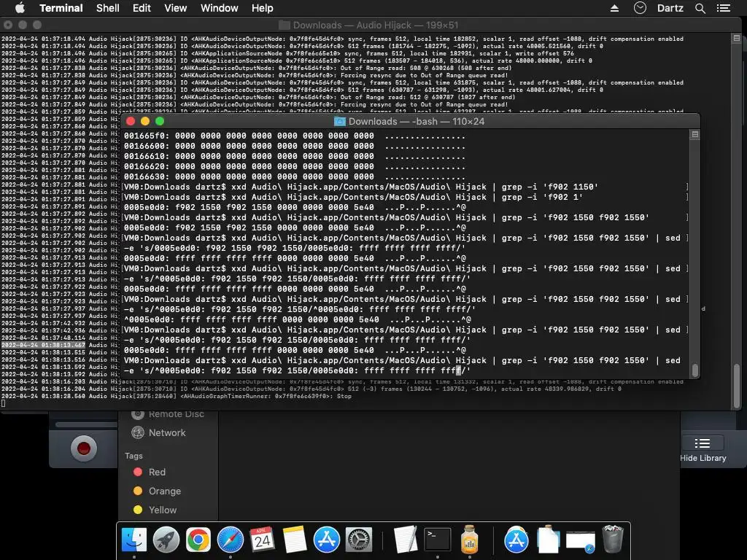Click the clock icon in menu bar
Viewport: 747px width, 560px height.
click(x=640, y=8)
